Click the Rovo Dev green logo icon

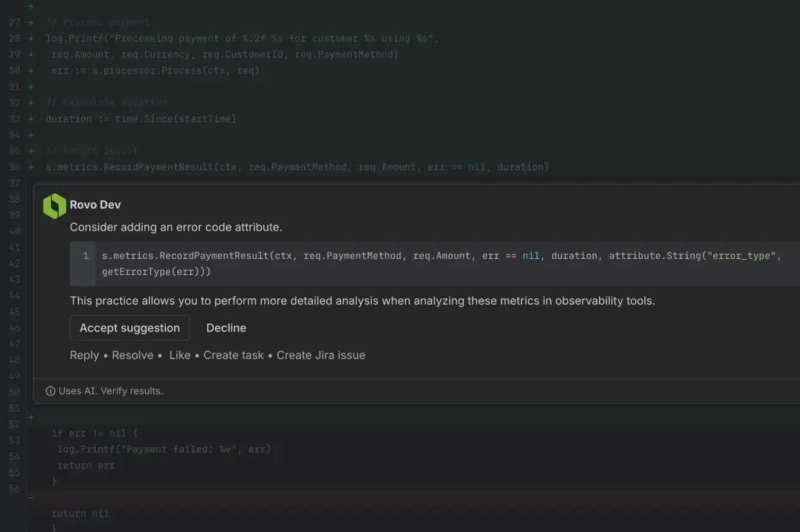click(55, 206)
